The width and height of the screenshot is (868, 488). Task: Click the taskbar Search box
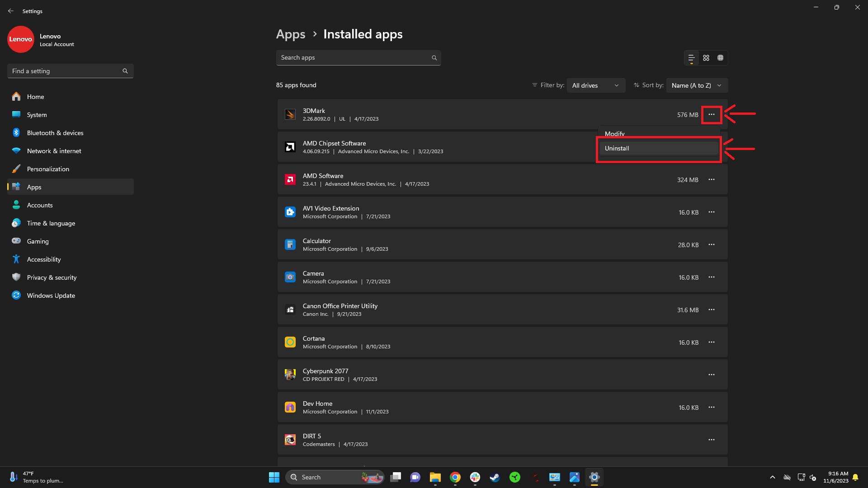335,477
